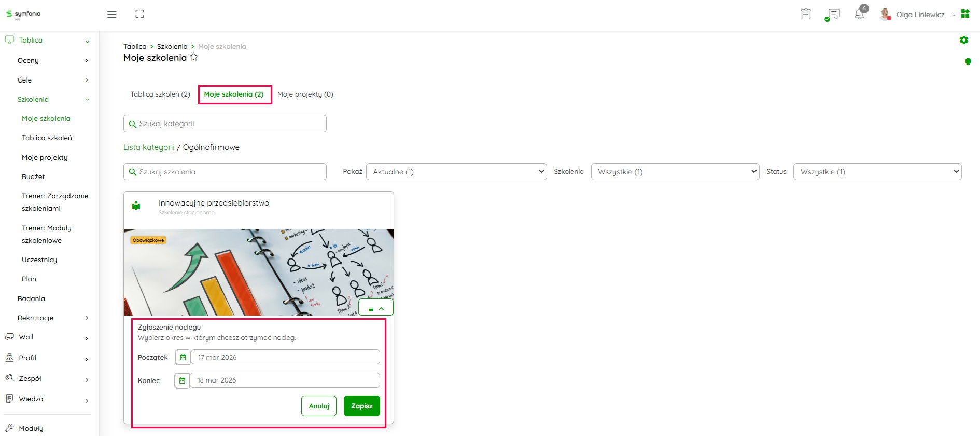Open calendar picker for Początek date
980x436 pixels.
coord(183,357)
